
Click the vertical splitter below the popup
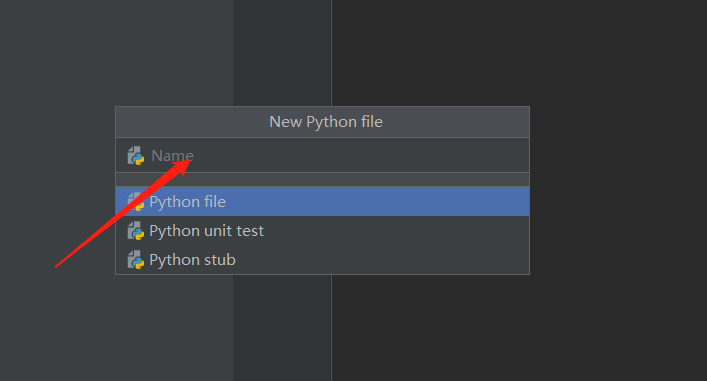(331, 328)
